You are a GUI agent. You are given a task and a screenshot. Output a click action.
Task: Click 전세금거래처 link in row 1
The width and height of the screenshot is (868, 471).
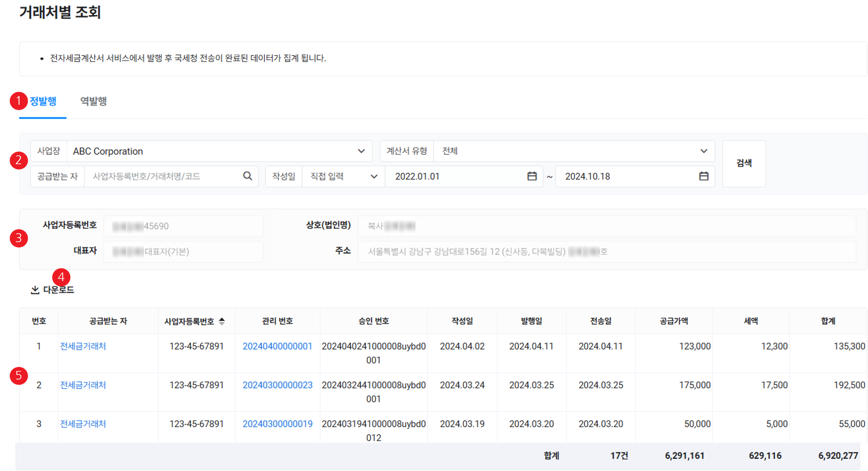pyautogui.click(x=83, y=346)
